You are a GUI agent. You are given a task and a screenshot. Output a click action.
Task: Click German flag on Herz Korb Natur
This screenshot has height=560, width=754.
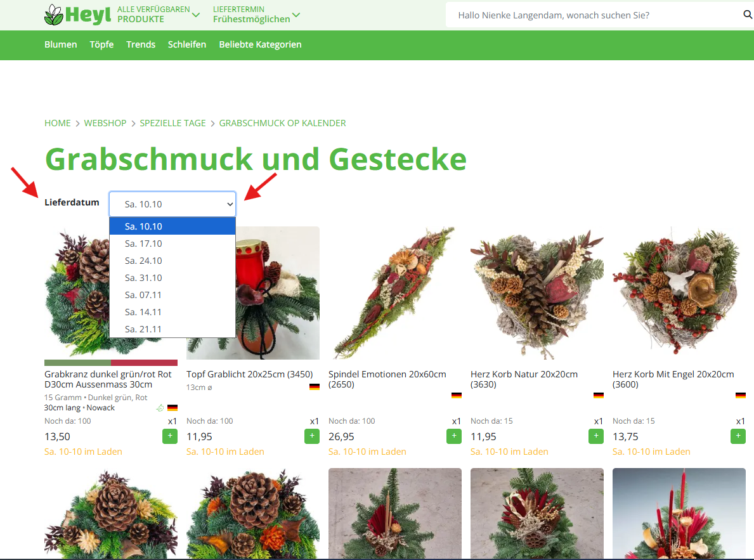598,396
